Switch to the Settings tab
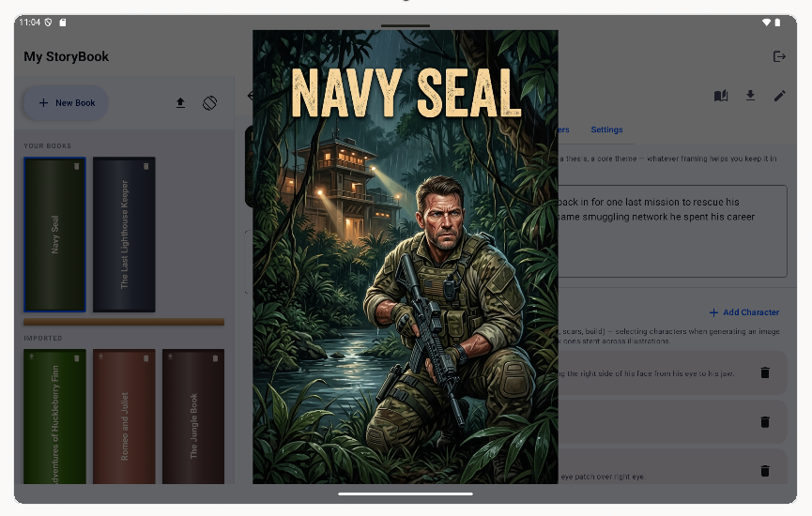The height and width of the screenshot is (516, 812). (x=607, y=129)
